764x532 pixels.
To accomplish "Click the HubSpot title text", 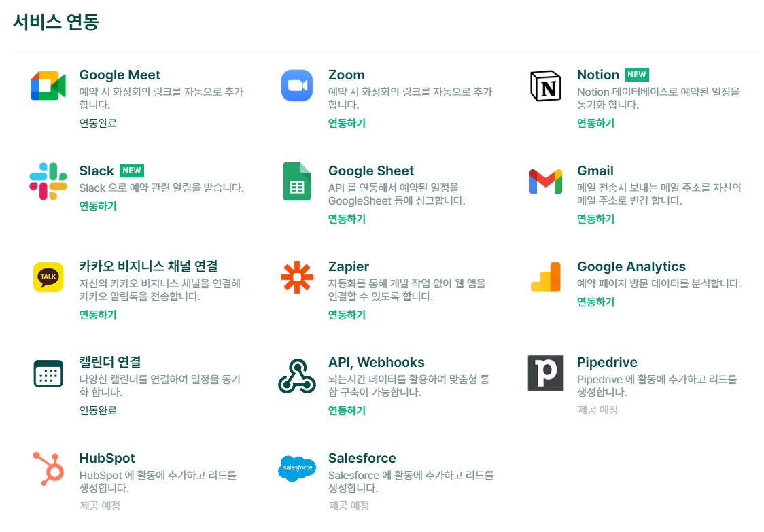I will [107, 459].
